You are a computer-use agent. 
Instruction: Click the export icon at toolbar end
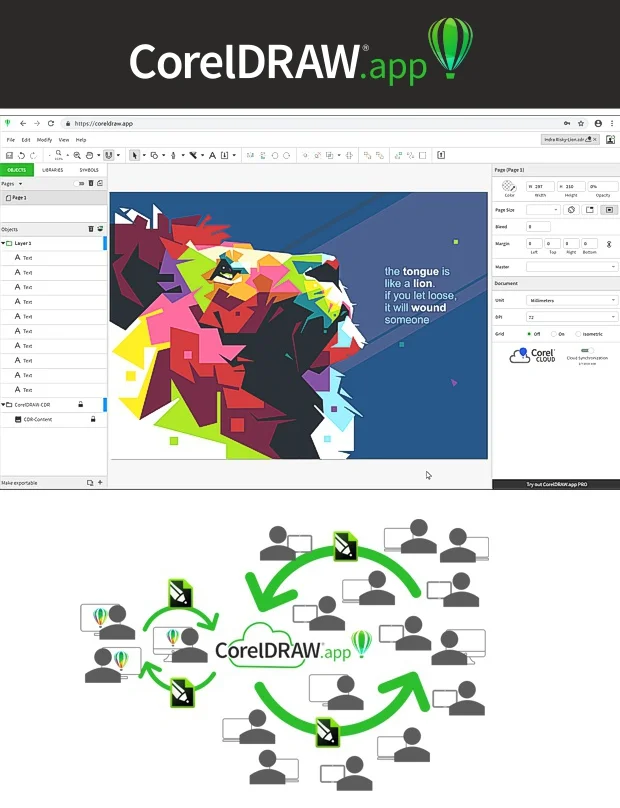pos(441,155)
